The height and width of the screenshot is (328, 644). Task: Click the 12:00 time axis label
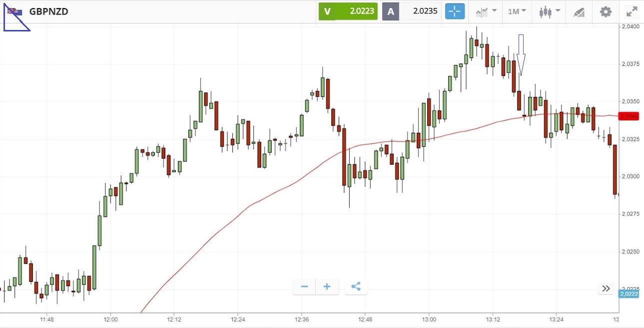[110, 319]
